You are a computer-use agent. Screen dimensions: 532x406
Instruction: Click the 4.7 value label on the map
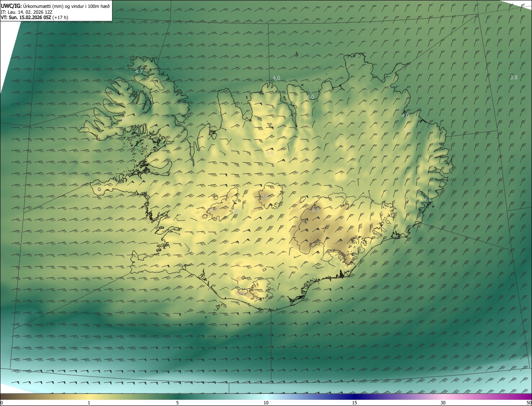pos(139,71)
